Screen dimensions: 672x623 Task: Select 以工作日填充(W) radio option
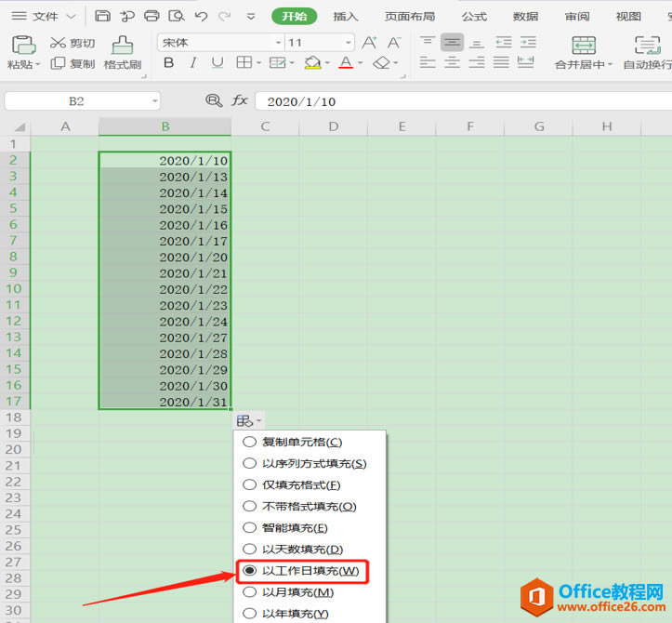pyautogui.click(x=249, y=571)
